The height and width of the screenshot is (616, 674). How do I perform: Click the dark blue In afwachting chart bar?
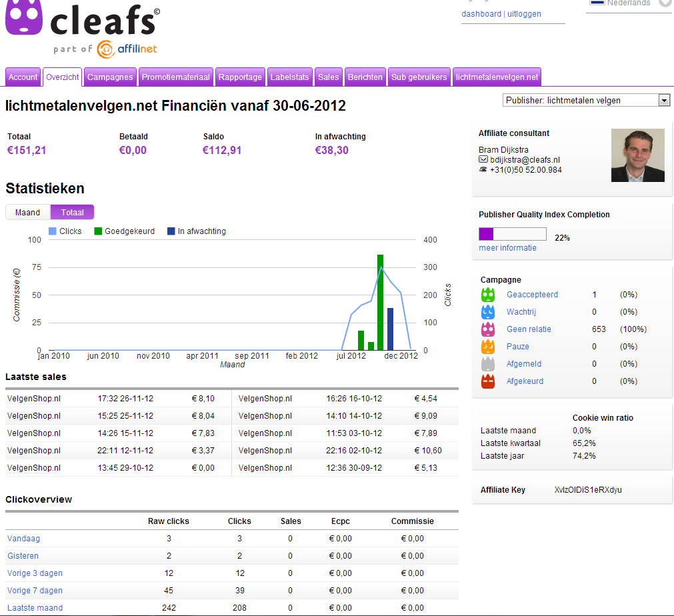click(x=390, y=329)
